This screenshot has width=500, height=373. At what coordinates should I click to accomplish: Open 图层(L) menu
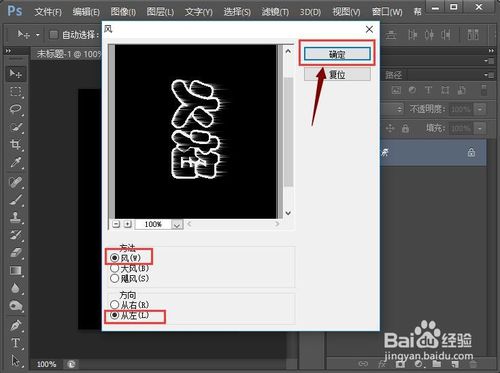160,12
